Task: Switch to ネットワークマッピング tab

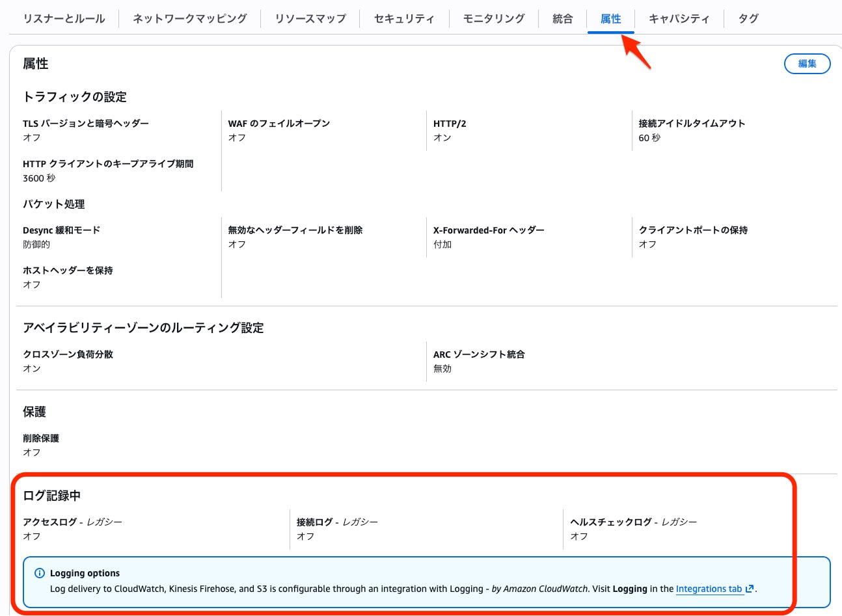Action: pyautogui.click(x=190, y=18)
